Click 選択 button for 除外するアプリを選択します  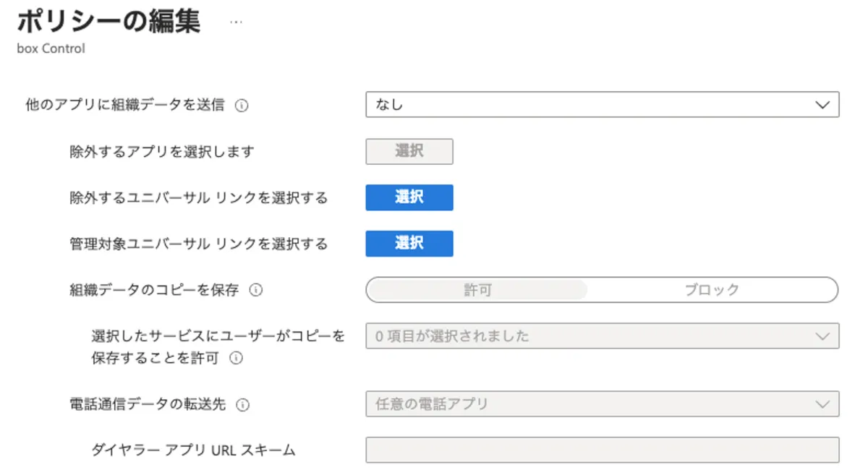point(409,152)
